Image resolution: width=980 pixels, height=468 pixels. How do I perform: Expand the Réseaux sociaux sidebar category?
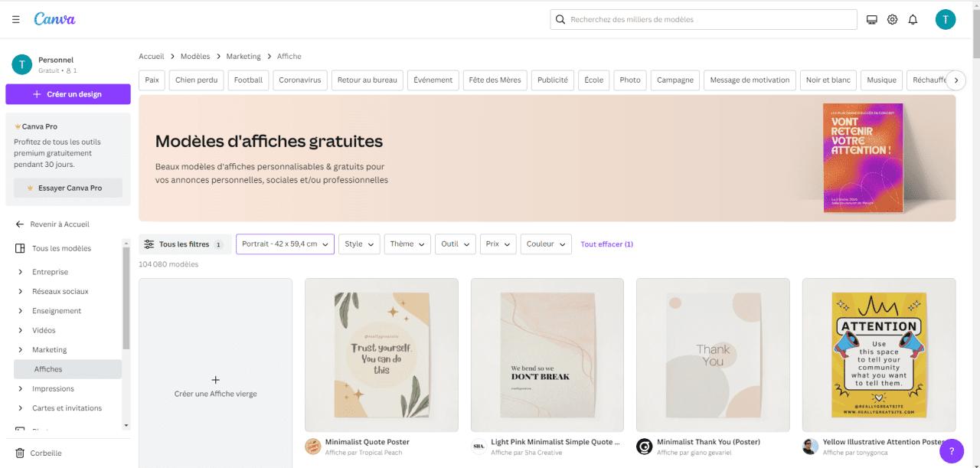(x=20, y=291)
